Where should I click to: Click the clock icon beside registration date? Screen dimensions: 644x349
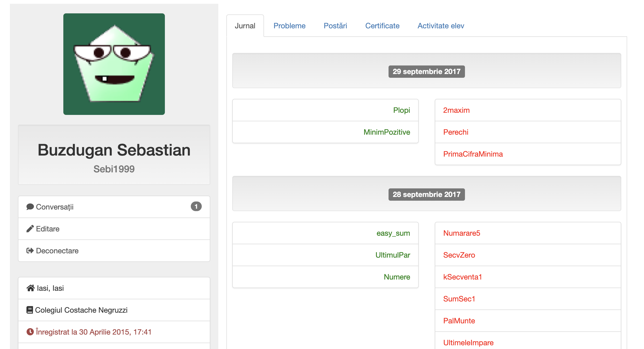30,332
